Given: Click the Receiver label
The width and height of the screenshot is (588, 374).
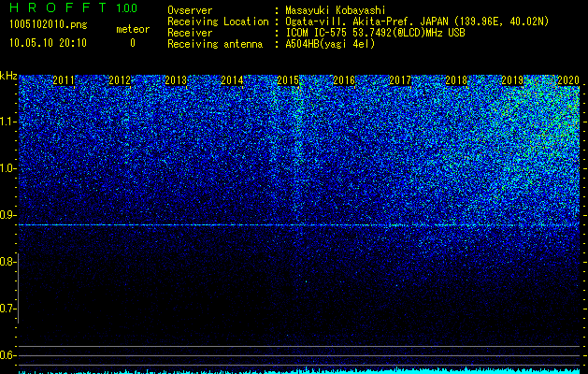Looking at the screenshot, I should click(x=190, y=33).
